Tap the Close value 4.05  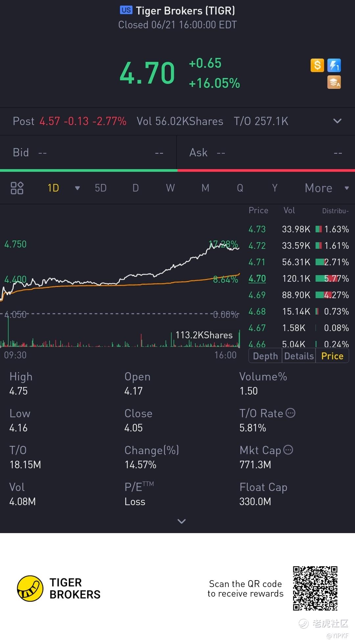click(x=133, y=428)
